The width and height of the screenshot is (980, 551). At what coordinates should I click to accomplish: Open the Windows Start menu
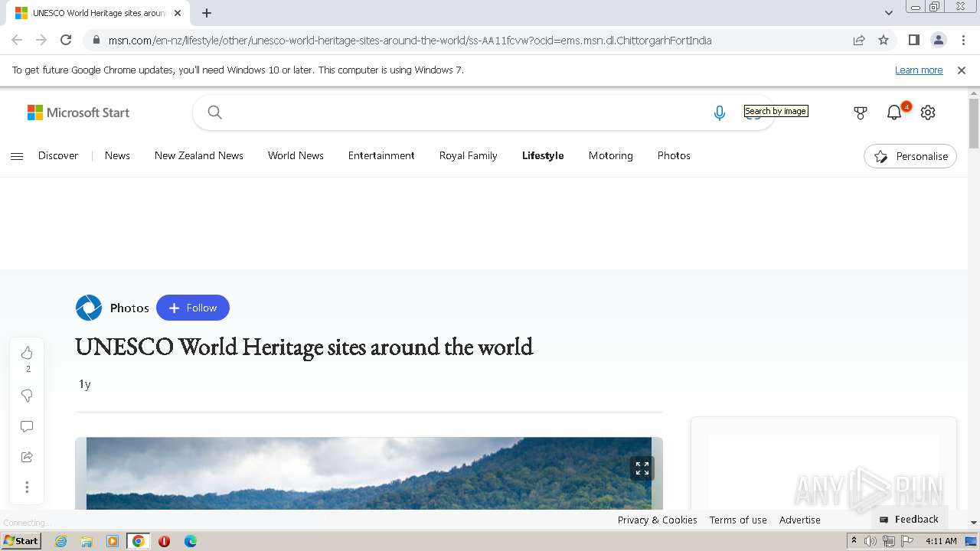coord(21,540)
